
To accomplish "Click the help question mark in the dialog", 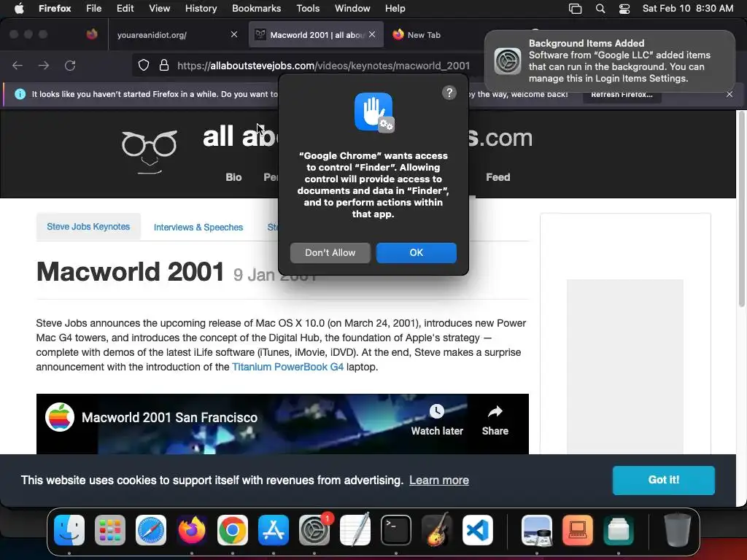I will point(449,93).
